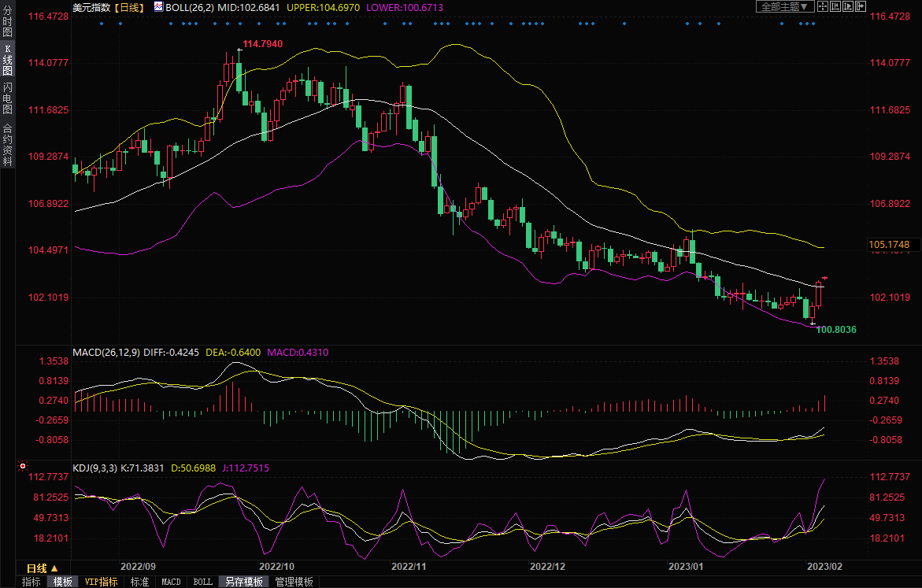
Task: Open the 闪电图 side tab
Action: pos(7,98)
